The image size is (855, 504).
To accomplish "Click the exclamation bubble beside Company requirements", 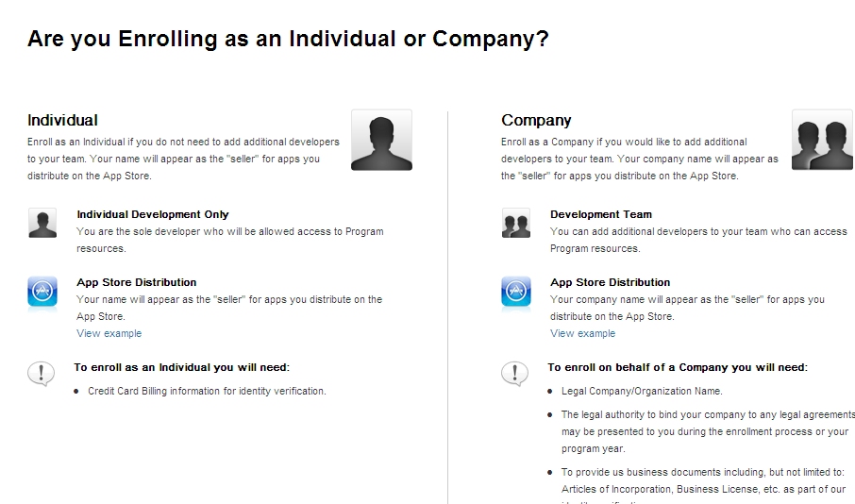I will [514, 374].
